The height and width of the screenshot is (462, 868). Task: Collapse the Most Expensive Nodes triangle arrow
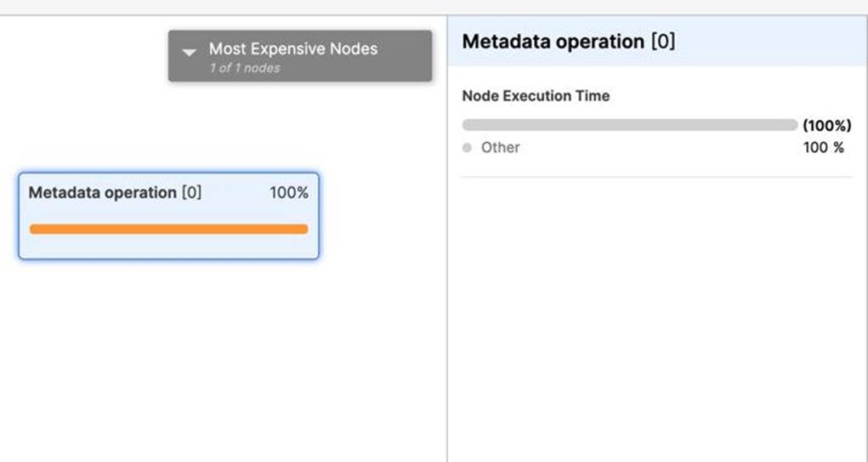point(190,53)
